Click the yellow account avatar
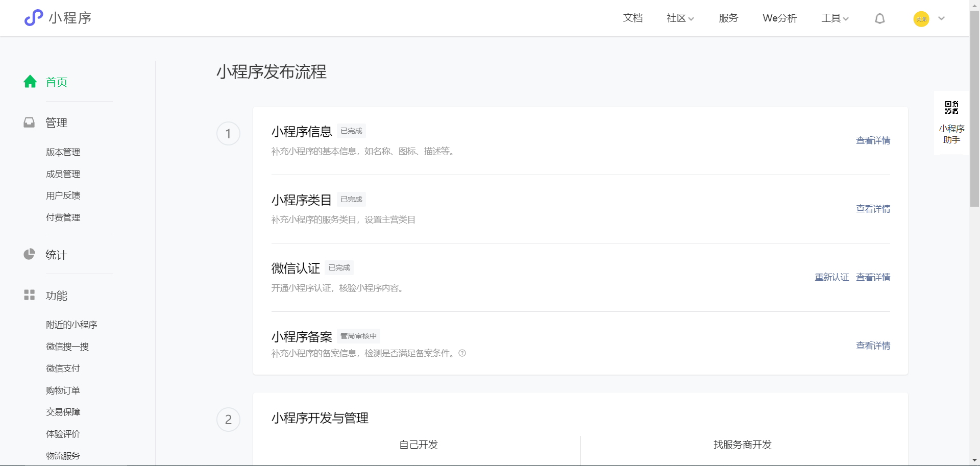 (x=921, y=19)
